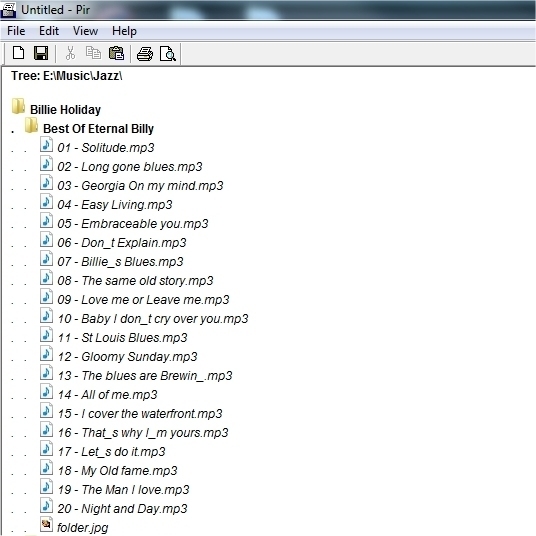Click the Save floppy disk icon
This screenshot has height=536, width=536.
[x=41, y=53]
